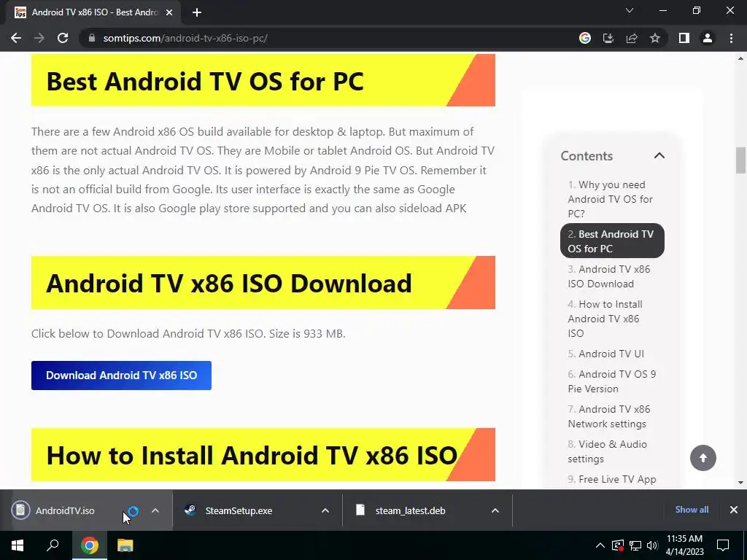
Task: Click the scrollbar down arrow
Action: click(741, 483)
